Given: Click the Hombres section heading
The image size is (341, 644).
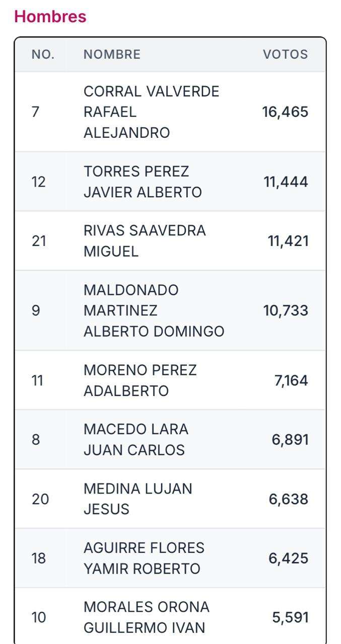Looking at the screenshot, I should 50,17.
